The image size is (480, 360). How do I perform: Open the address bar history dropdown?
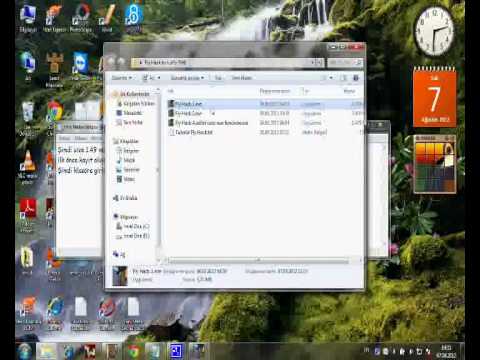click(x=313, y=62)
